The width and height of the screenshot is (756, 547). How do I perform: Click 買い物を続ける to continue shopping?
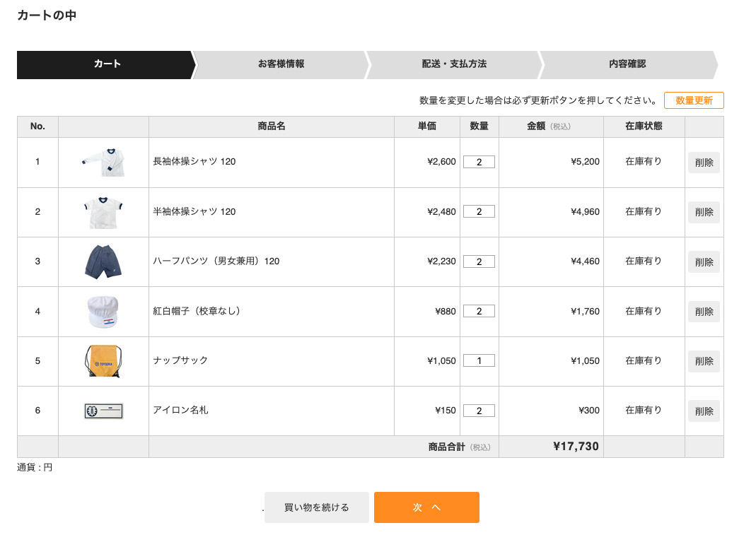pyautogui.click(x=317, y=507)
